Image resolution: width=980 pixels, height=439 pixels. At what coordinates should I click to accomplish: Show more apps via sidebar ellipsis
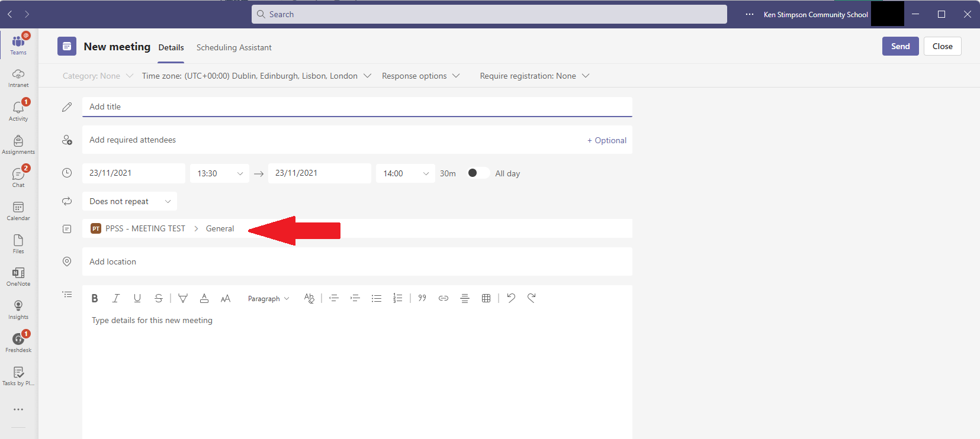click(18, 409)
